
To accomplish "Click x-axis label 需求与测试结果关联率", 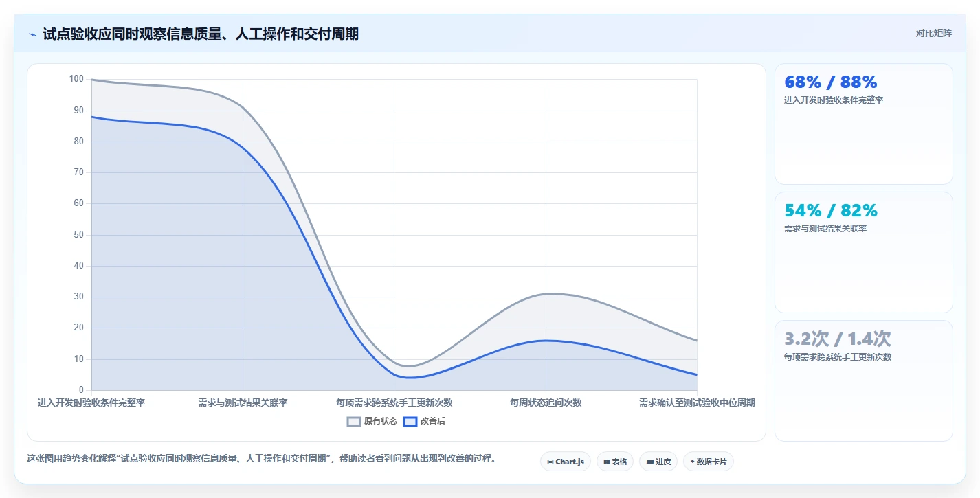I will tap(243, 403).
